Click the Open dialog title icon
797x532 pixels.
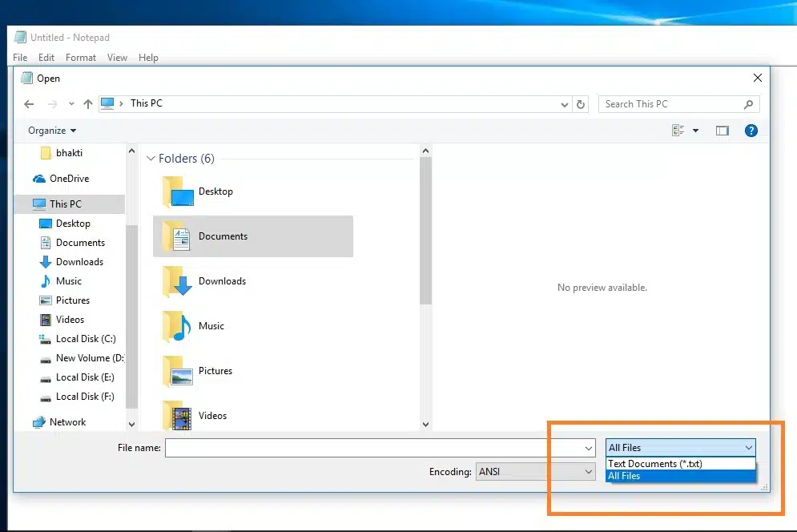pyautogui.click(x=26, y=78)
